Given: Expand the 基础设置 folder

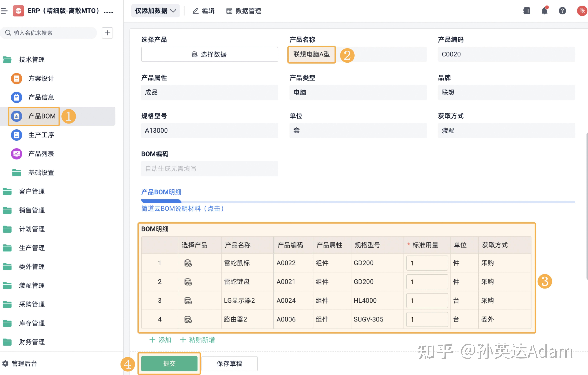Looking at the screenshot, I should point(41,173).
